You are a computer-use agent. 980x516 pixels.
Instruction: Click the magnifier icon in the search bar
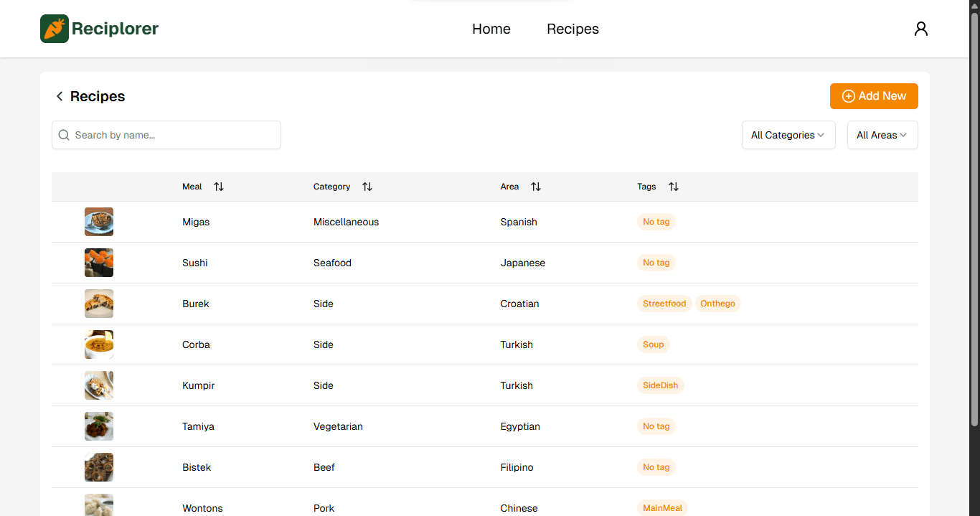tap(64, 135)
